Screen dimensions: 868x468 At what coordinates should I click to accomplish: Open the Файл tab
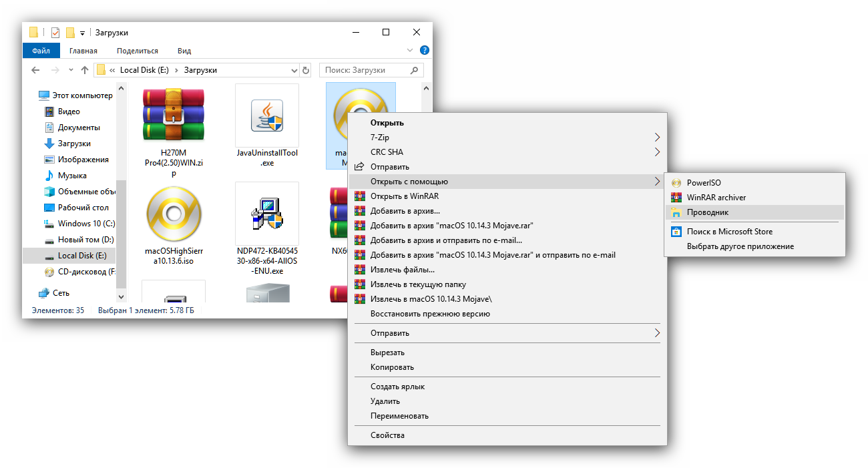pos(40,51)
